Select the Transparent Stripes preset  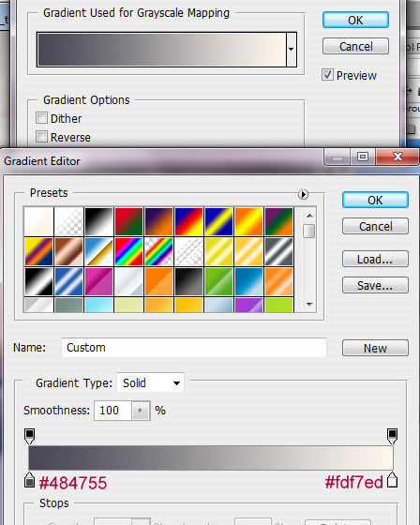point(188,252)
